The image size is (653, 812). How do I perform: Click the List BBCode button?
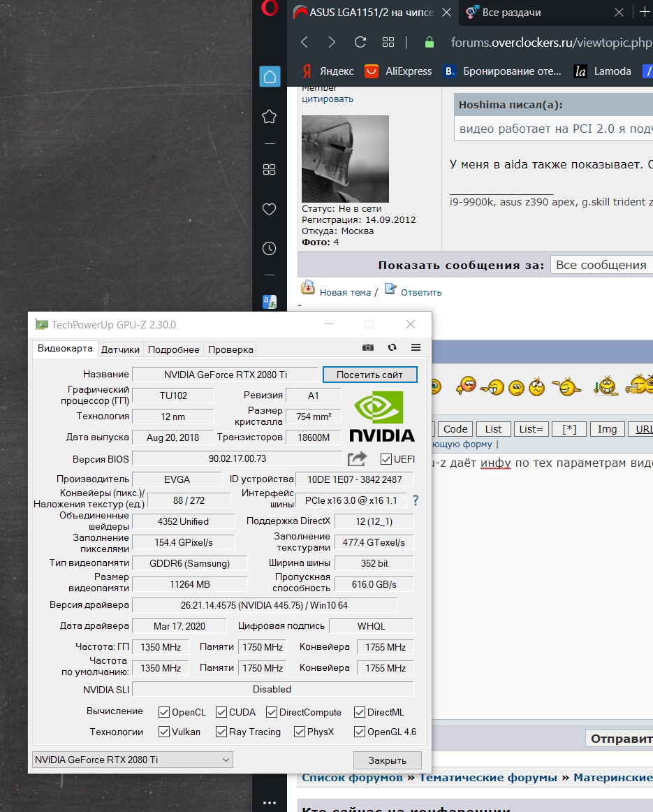pyautogui.click(x=493, y=429)
